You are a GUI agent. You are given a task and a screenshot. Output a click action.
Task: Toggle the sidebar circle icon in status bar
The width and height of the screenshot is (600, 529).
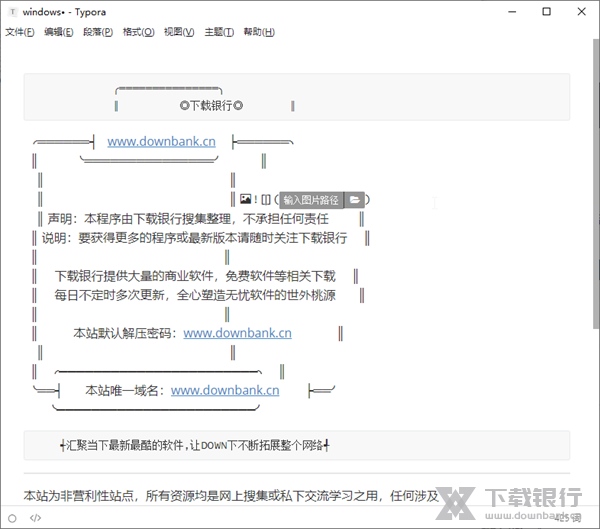(x=12, y=518)
